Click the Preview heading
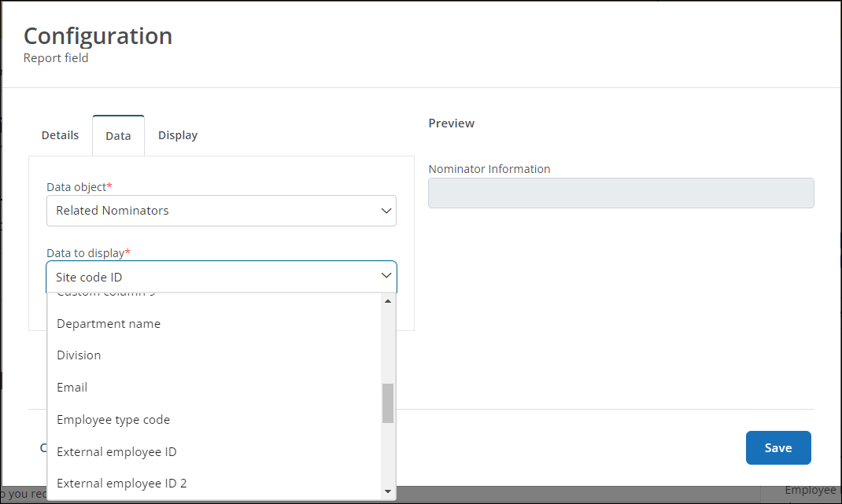The width and height of the screenshot is (842, 504). pyautogui.click(x=451, y=123)
